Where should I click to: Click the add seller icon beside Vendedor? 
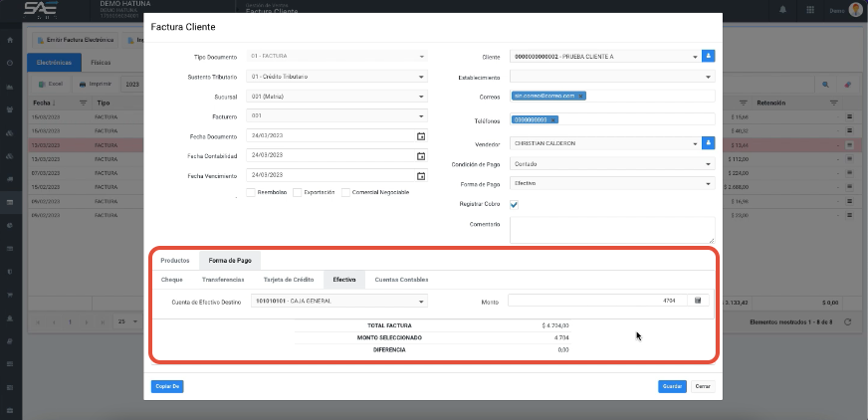(709, 143)
